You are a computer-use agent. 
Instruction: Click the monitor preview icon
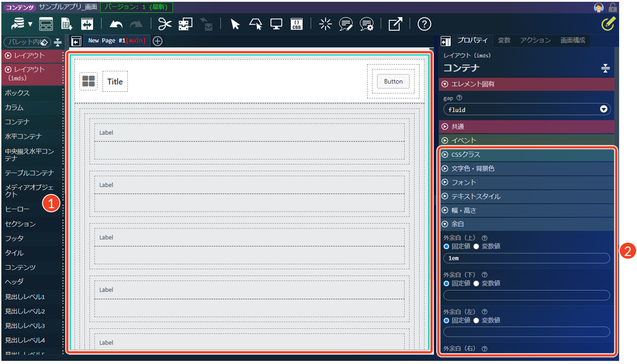[276, 24]
